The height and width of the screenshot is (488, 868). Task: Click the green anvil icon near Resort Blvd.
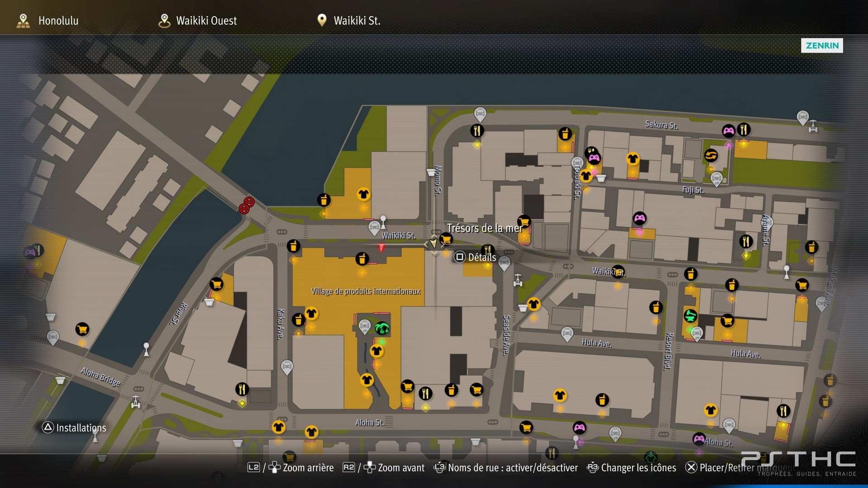pos(690,315)
